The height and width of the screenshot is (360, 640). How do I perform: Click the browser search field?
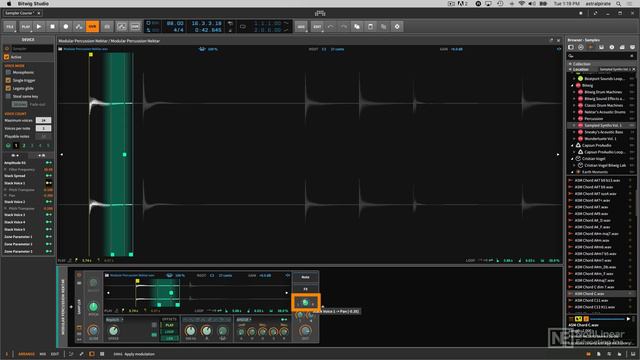tap(601, 56)
